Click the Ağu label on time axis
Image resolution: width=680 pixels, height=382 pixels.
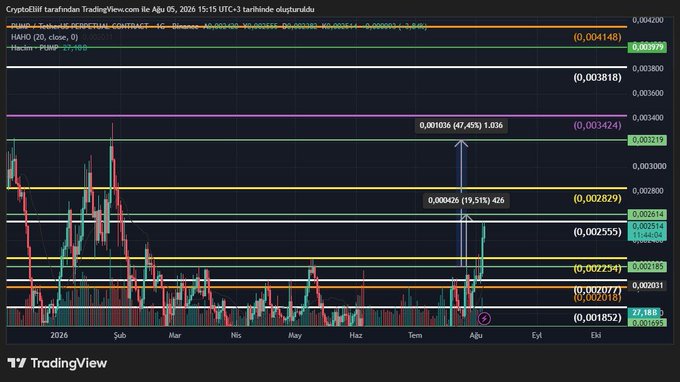pos(476,335)
